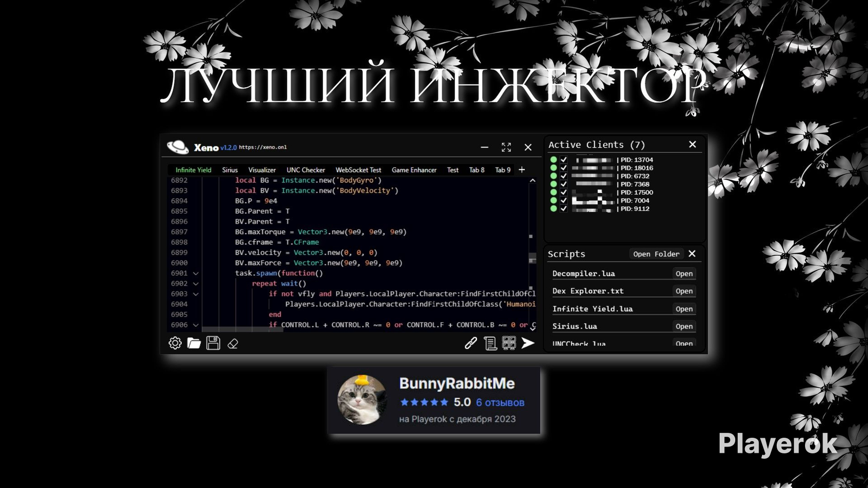Click the editor horizontal scrollbar thumb
Viewport: 868px width, 488px height.
tap(243, 329)
